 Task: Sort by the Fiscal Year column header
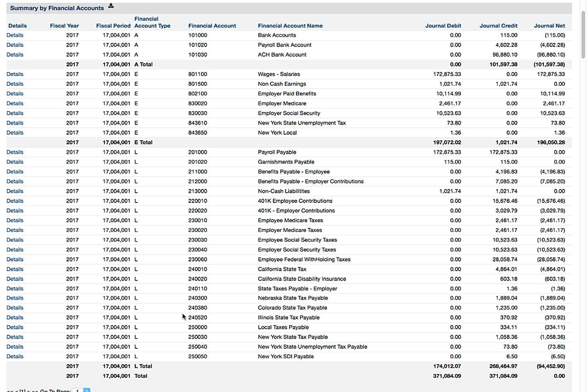[x=64, y=26]
